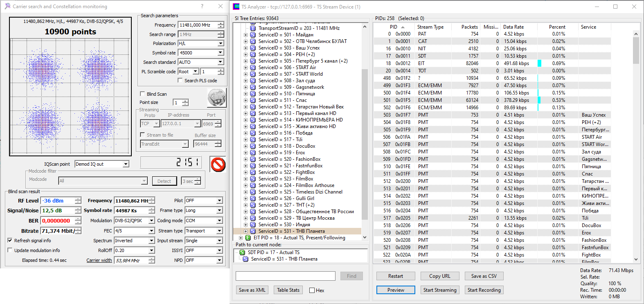
Task: Expand the ServiceID 503 Ваш Успех node
Action: coord(245,48)
